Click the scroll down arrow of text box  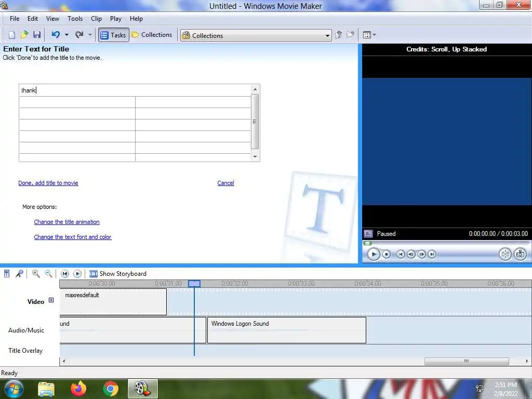click(x=255, y=156)
